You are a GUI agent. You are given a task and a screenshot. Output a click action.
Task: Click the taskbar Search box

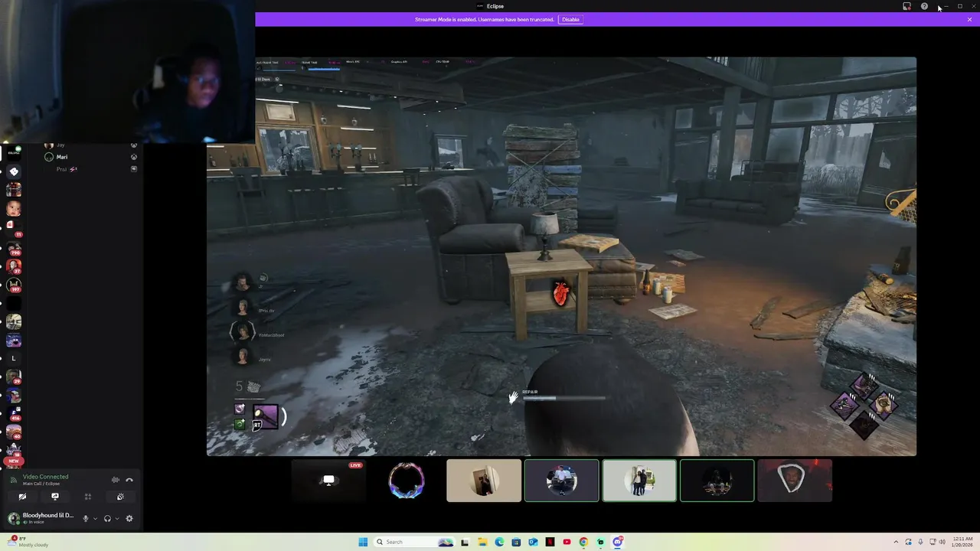click(413, 542)
